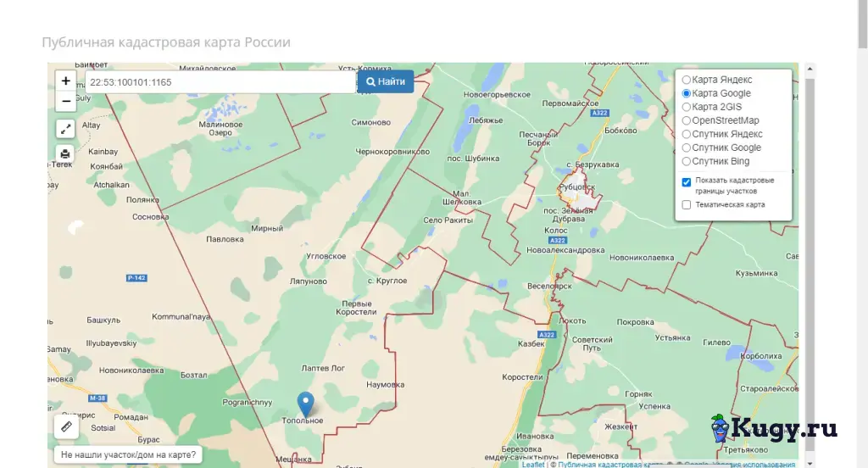The width and height of the screenshot is (868, 468).
Task: Enable Тематическая карта checkbox
Action: tap(687, 205)
